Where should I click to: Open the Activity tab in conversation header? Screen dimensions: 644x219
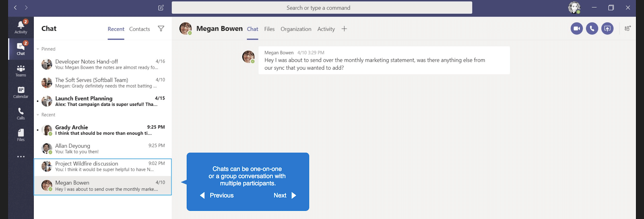tap(326, 29)
